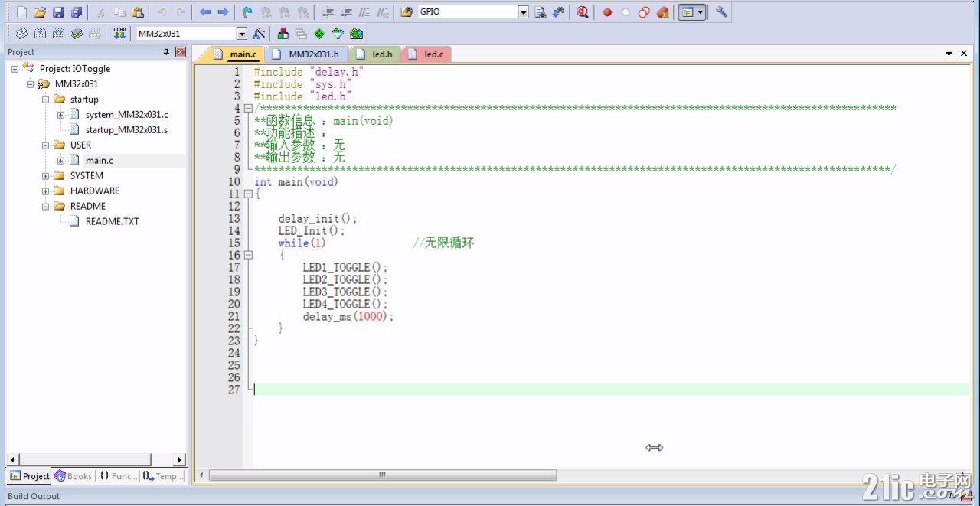This screenshot has height=506, width=980.
Task: Collapse the Project: IOToggle root node
Action: [15, 69]
